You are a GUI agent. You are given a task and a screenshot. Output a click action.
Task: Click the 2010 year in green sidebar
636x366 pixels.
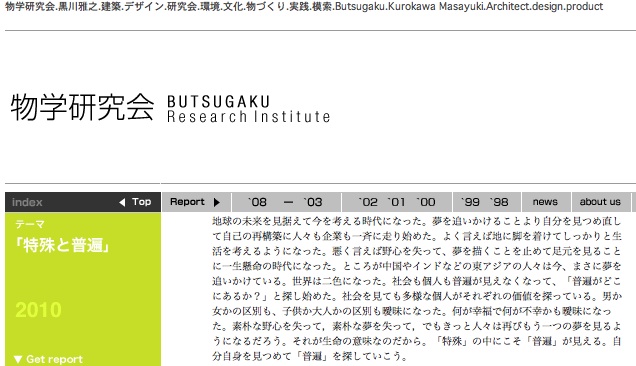coord(38,310)
